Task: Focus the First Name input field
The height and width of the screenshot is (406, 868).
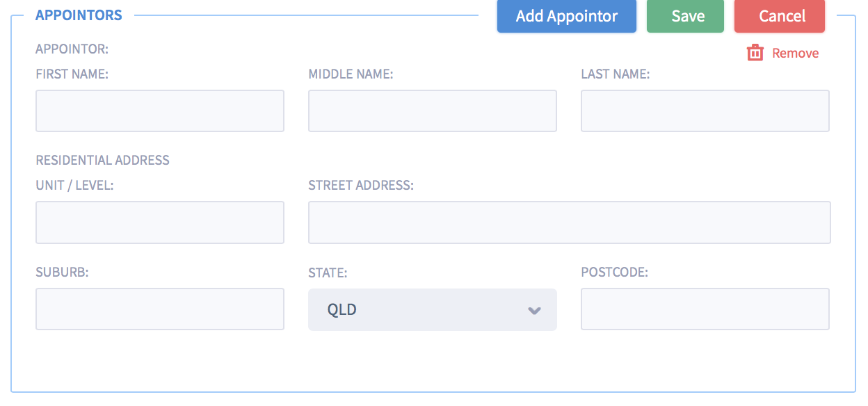Action: (160, 111)
